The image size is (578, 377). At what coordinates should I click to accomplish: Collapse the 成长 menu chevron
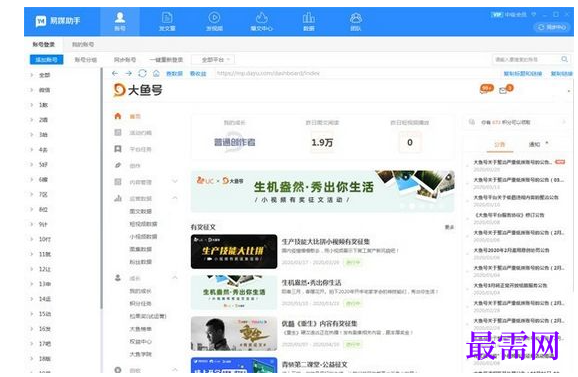click(x=175, y=277)
